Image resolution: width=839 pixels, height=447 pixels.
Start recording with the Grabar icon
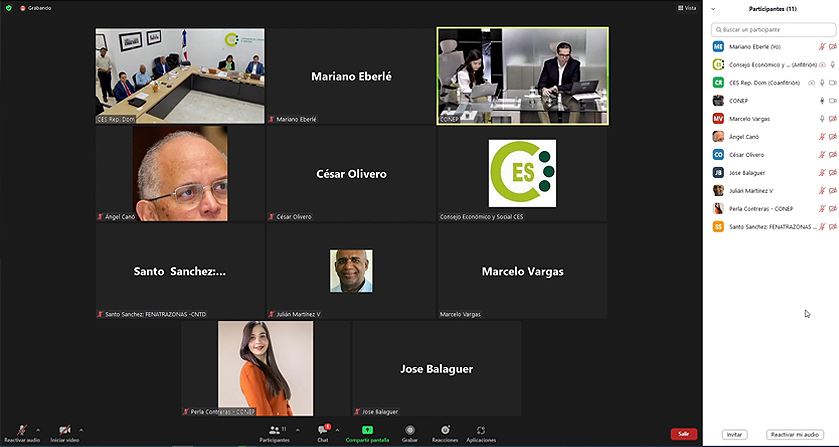coord(410,430)
